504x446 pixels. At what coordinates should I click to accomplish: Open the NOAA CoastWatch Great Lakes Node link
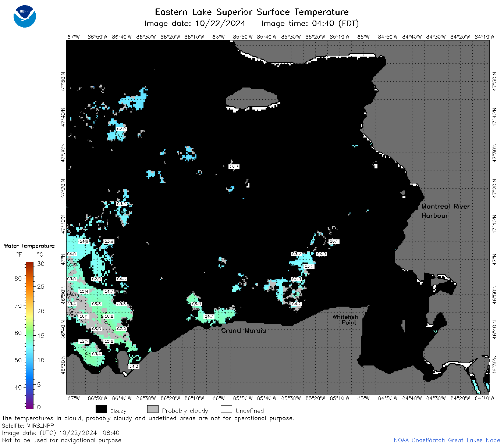pos(447,440)
